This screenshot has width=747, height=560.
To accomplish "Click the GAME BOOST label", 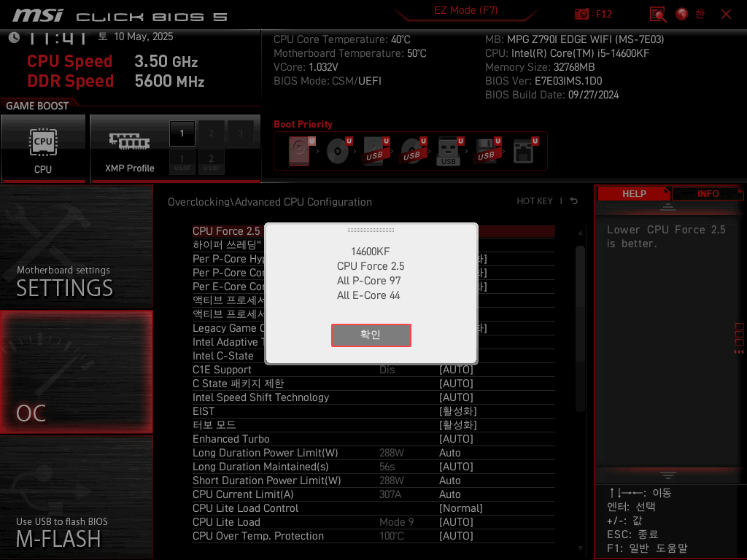I will coord(37,106).
